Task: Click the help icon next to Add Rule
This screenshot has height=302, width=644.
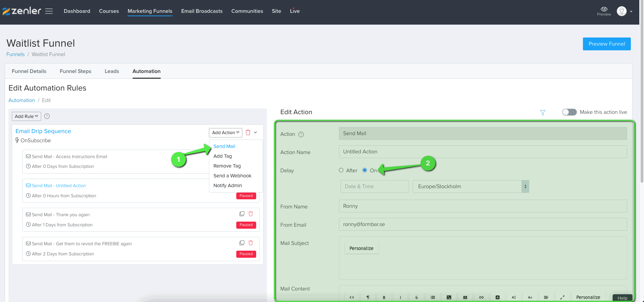Action: coord(47,116)
